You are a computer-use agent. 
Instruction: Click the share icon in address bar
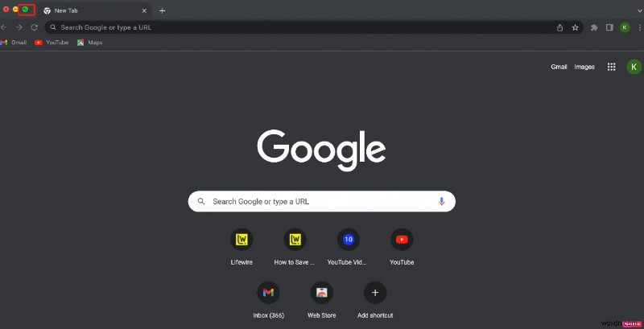[x=559, y=27]
